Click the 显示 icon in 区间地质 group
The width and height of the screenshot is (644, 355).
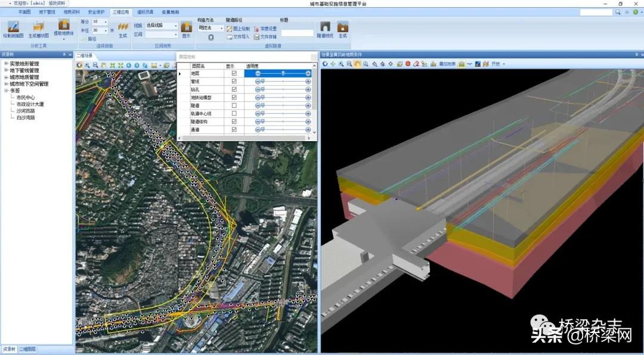(187, 27)
